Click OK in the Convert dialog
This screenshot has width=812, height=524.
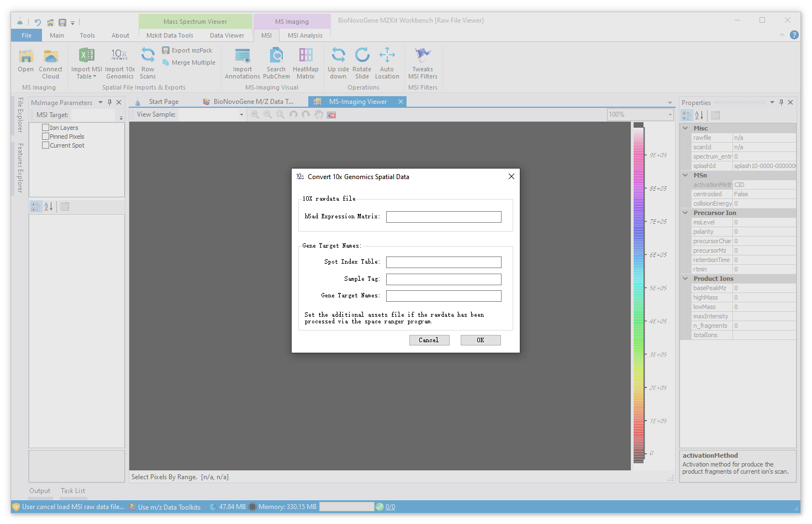coord(481,340)
